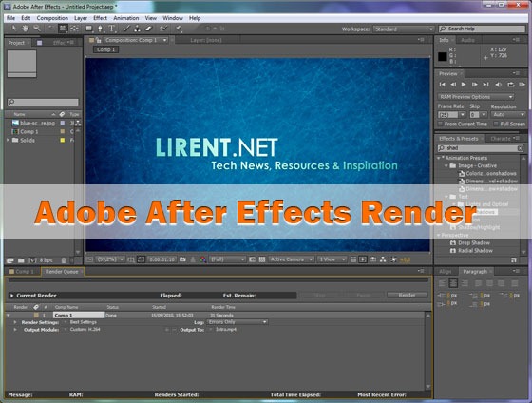Viewport: 532px width, 403px height.
Task: Click the Intro.mp4 output file link
Action: click(x=226, y=329)
